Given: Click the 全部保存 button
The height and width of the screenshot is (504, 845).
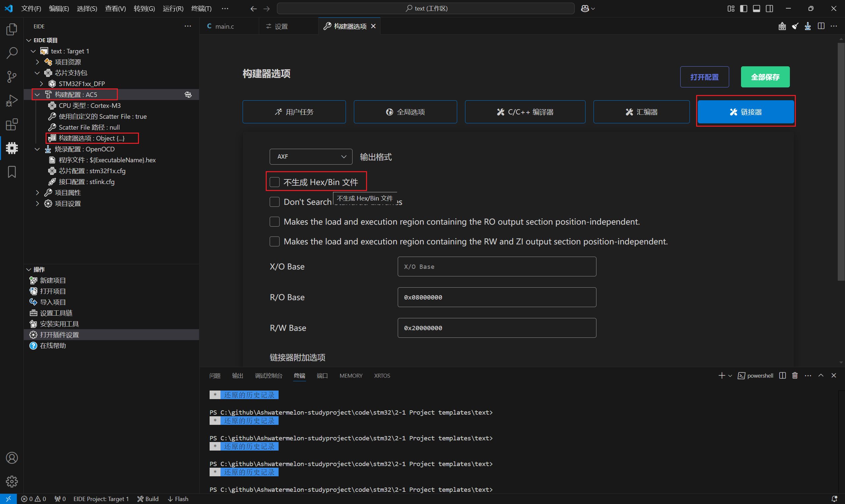Looking at the screenshot, I should click(765, 77).
